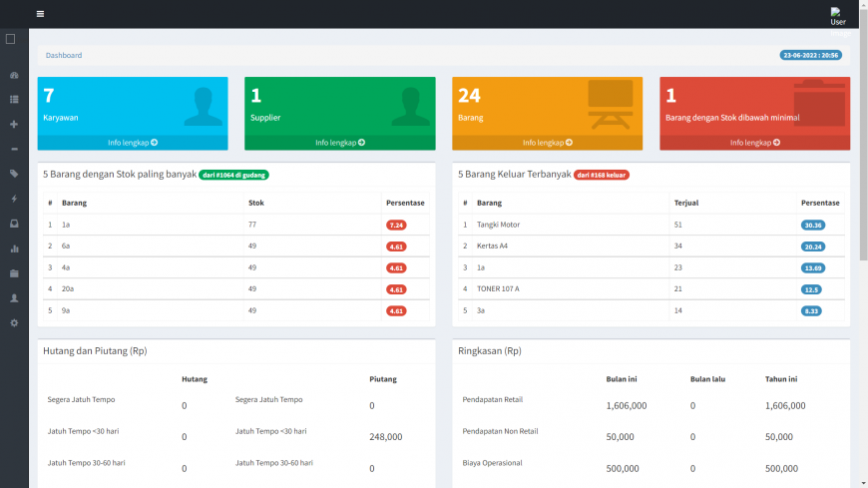This screenshot has width=868, height=488.
Task: Click the 7.24 percentage badge
Action: coord(396,225)
